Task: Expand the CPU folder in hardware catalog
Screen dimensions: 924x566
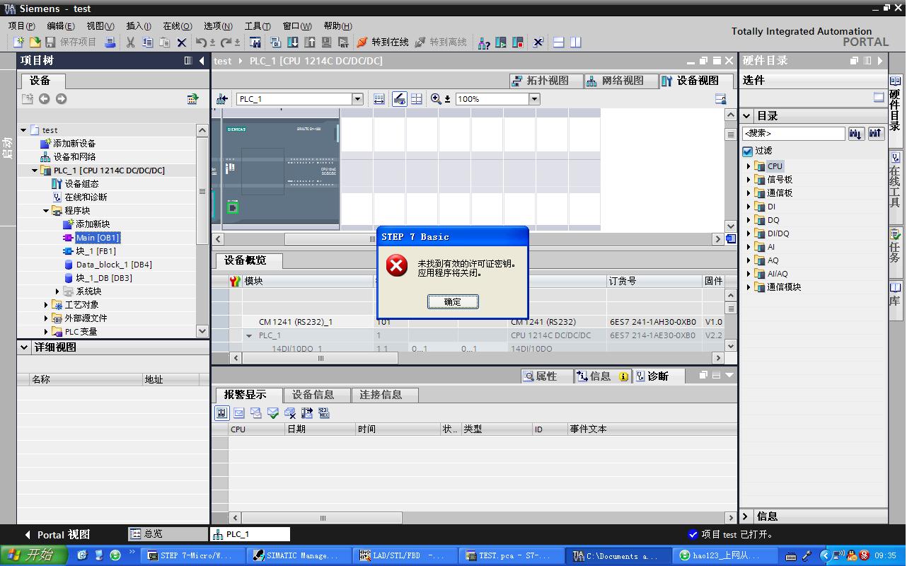Action: pos(749,166)
